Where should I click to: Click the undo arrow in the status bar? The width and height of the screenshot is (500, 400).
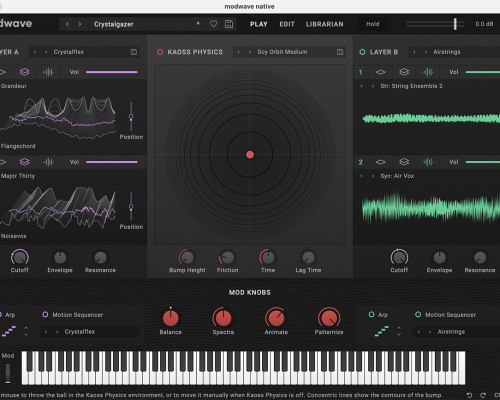point(469,395)
